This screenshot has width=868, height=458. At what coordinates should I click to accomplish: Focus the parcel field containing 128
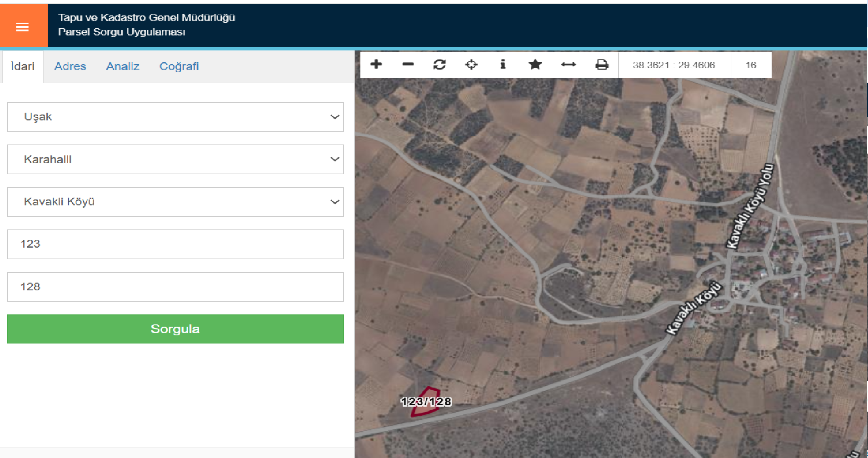[x=175, y=287]
